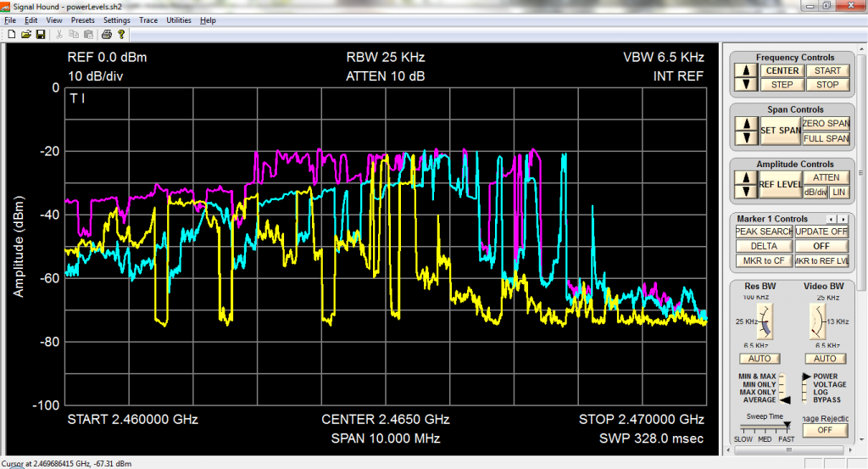This screenshot has width=868, height=469.
Task: Toggle the marker UPDATE OFF button
Action: (821, 232)
